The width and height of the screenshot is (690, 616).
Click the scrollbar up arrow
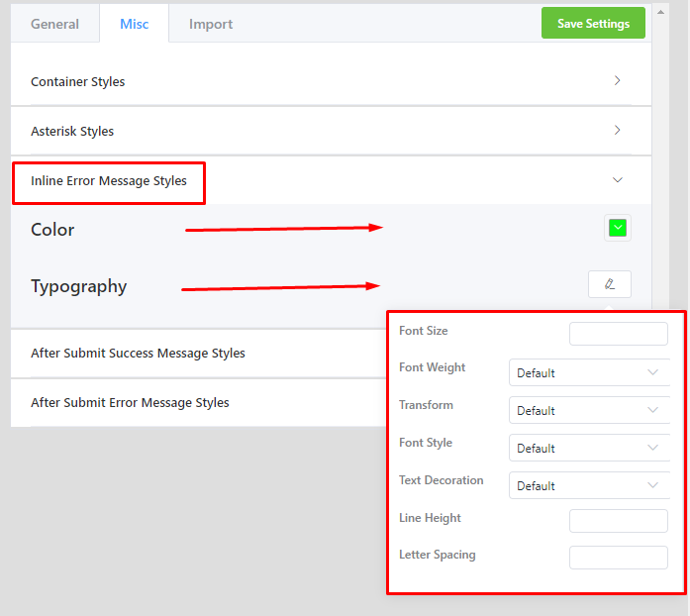(660, 12)
